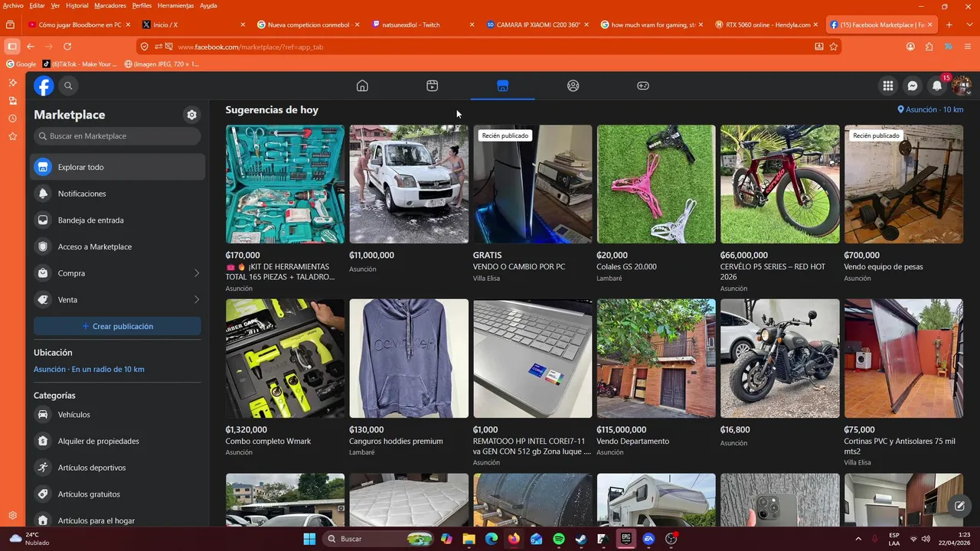This screenshot has height=551, width=980.
Task: Open the Facebook apps grid menu
Action: coord(888,86)
